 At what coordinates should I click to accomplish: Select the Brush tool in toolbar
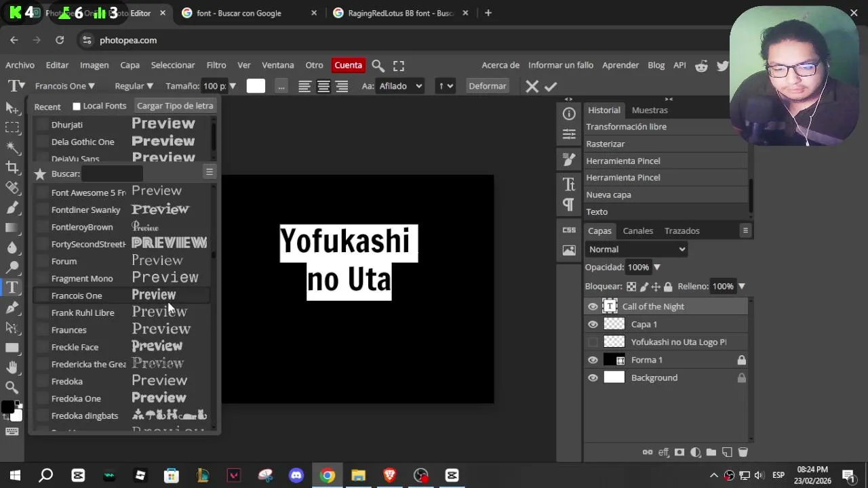click(12, 207)
